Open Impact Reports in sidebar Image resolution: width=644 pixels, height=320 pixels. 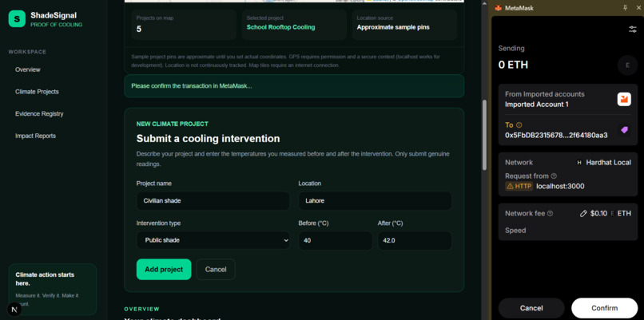(35, 136)
